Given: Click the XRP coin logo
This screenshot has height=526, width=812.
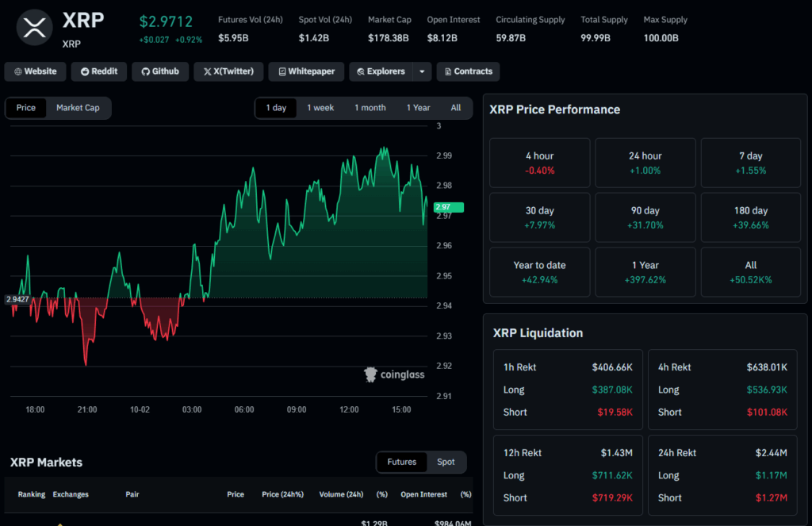Looking at the screenshot, I should pyautogui.click(x=34, y=28).
